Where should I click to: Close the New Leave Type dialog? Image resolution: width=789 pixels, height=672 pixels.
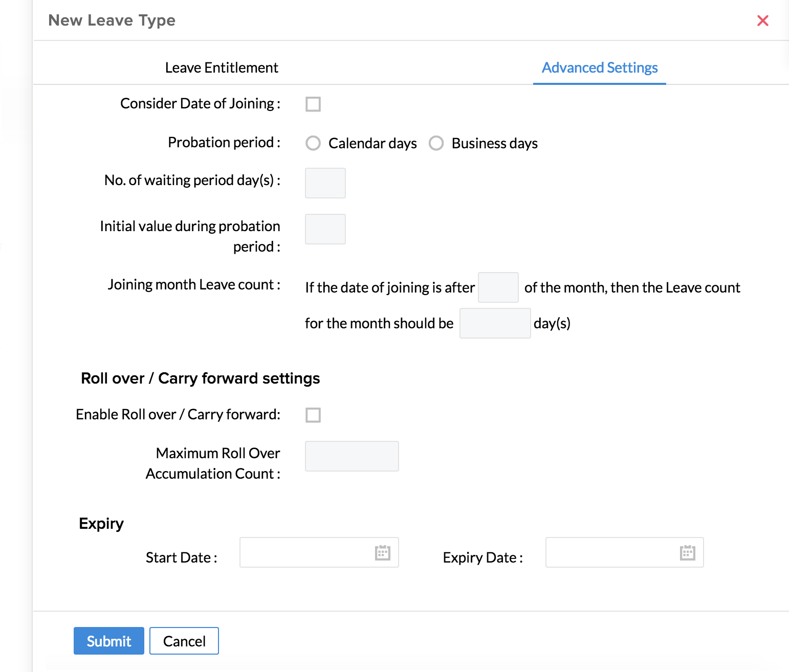(x=762, y=21)
